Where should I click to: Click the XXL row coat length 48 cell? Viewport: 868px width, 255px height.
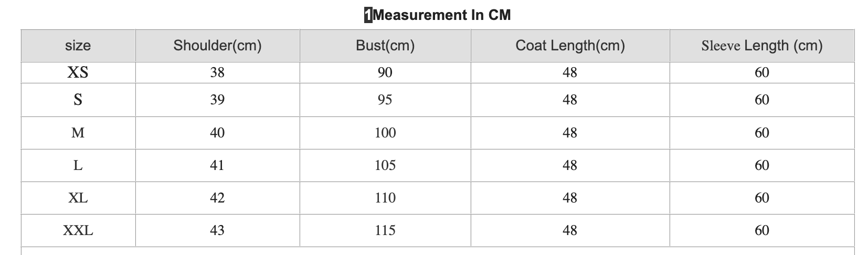point(570,230)
